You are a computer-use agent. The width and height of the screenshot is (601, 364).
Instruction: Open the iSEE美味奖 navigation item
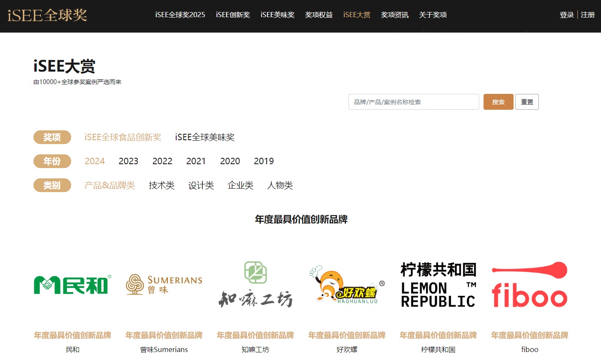pyautogui.click(x=277, y=15)
